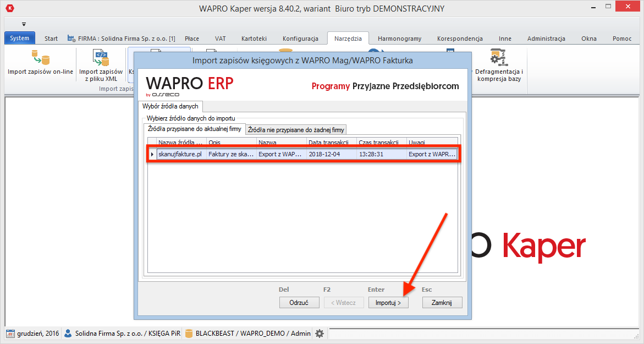Click the row selector arrow beside skanujfakture.pl
This screenshot has width=644, height=344.
[x=152, y=154]
